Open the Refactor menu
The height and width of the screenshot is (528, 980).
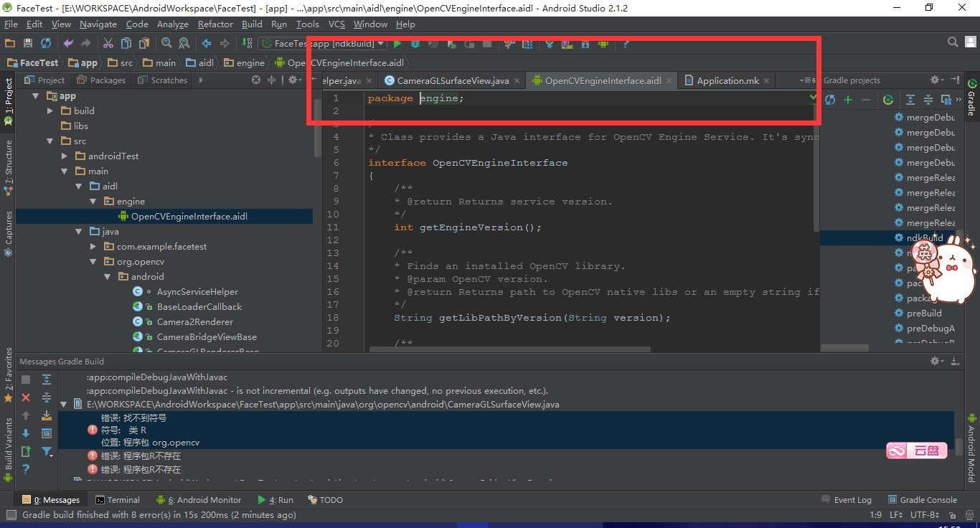(215, 24)
